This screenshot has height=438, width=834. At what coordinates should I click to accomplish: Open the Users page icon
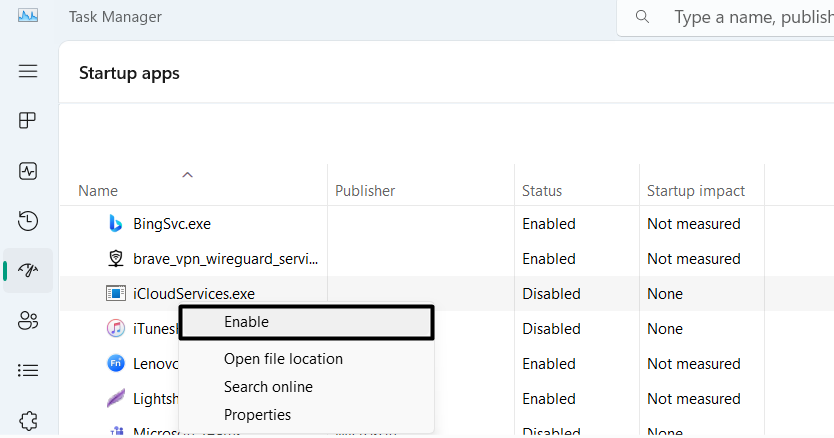click(x=28, y=321)
